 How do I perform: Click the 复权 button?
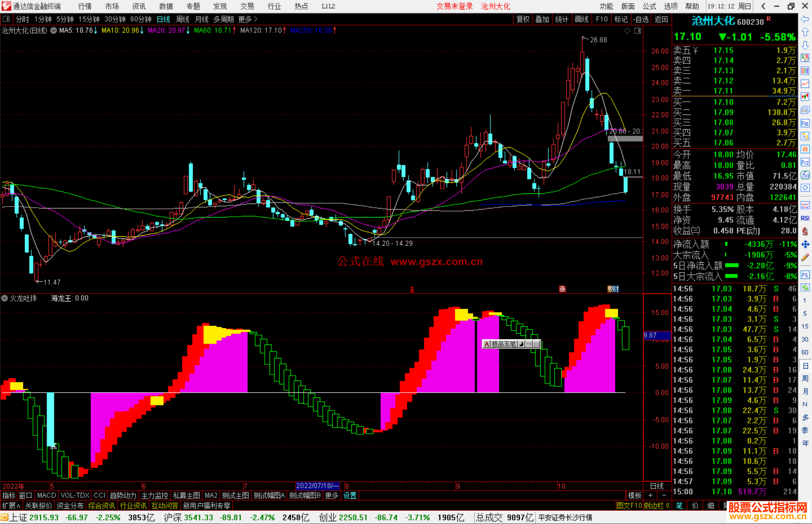(x=523, y=19)
